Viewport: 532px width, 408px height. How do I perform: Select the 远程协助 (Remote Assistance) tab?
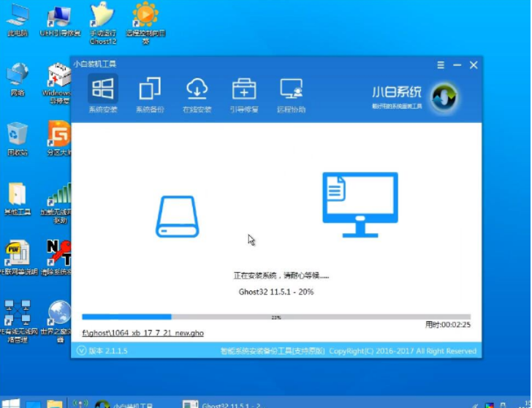[x=291, y=94]
